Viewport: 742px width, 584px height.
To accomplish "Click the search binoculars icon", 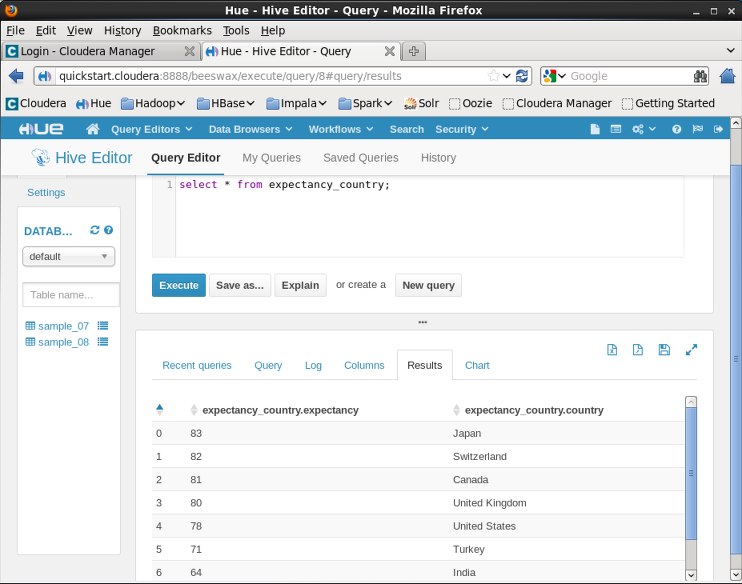I will click(700, 76).
